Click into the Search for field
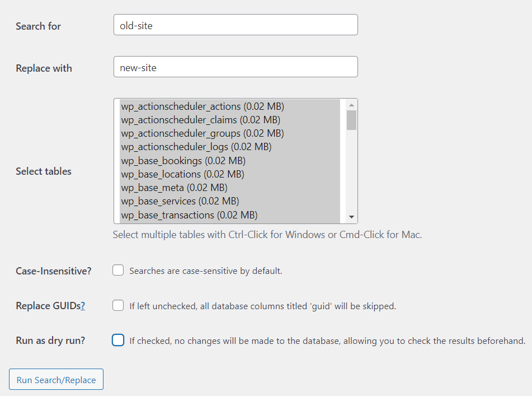The image size is (532, 396). 236,25
